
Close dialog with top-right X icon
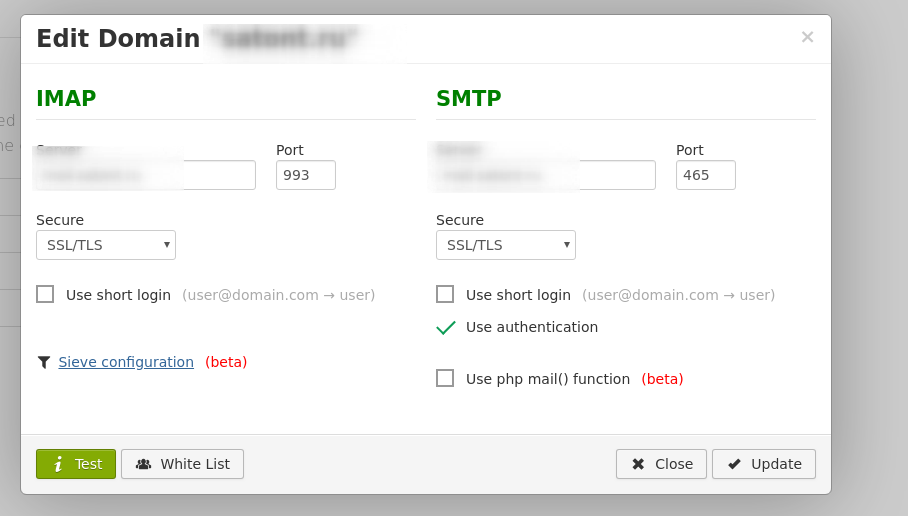point(807,37)
